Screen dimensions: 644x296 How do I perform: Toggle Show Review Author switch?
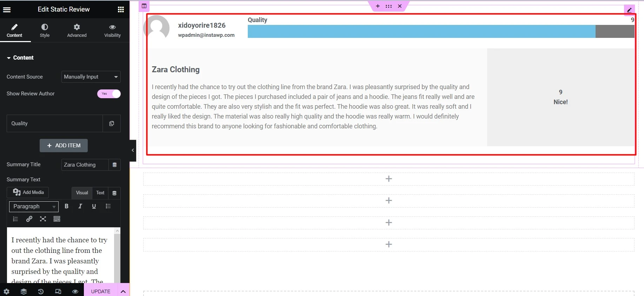click(x=109, y=94)
